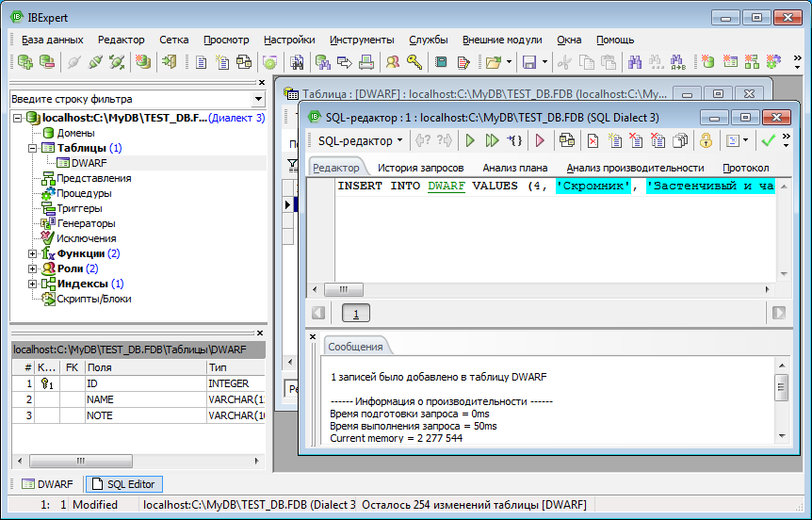This screenshot has height=520, width=812.
Task: Open SQL Editor via main toolbar icon
Action: point(201,63)
